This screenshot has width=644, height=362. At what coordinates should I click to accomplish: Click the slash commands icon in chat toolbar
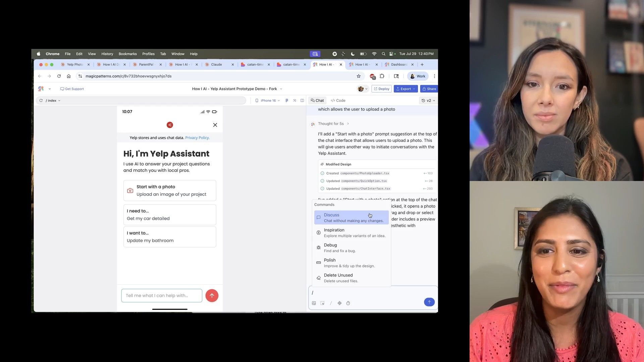[x=331, y=303]
